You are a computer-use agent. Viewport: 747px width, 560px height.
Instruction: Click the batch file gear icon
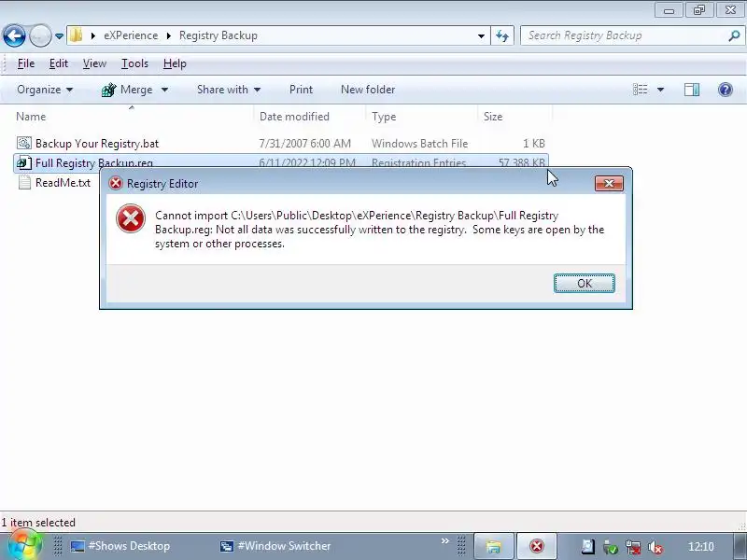[24, 143]
